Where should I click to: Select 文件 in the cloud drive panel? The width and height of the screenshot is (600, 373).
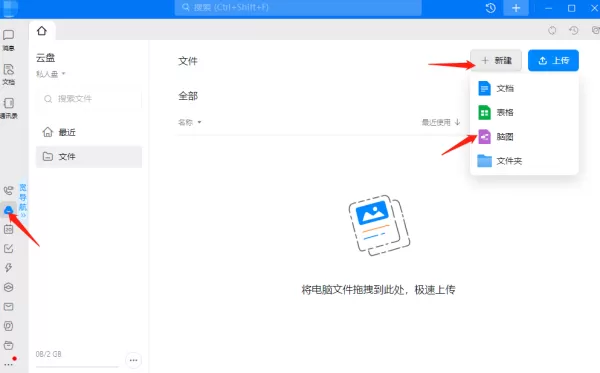89,156
